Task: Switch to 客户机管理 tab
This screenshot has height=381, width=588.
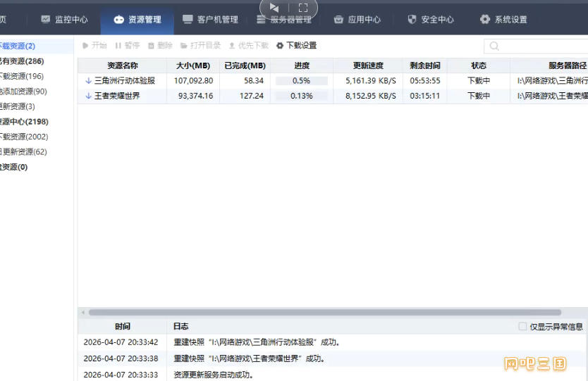Action: pos(210,20)
